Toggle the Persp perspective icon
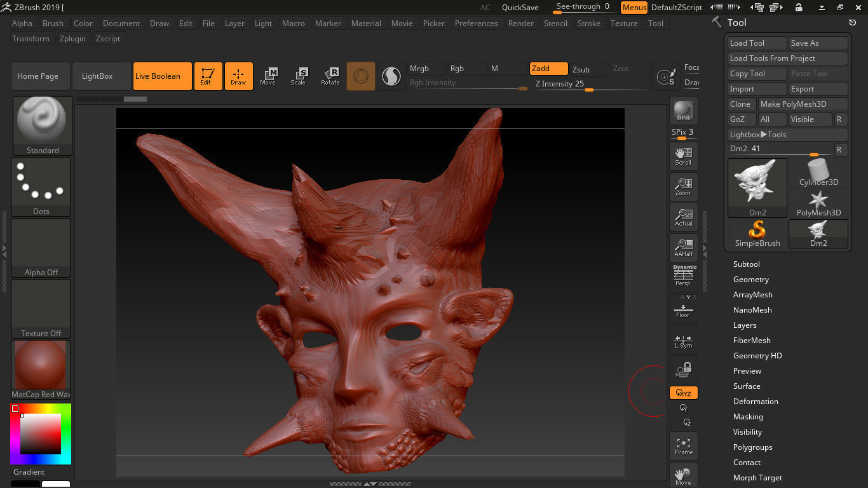This screenshot has height=488, width=868. 684,277
